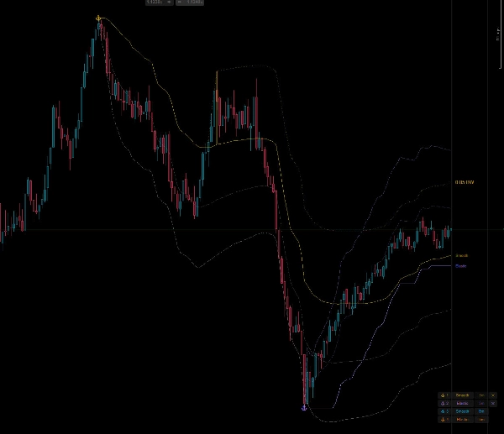Click the yellow Smooth line label beside the chart
Screen dimensions: 504x434
462,256
